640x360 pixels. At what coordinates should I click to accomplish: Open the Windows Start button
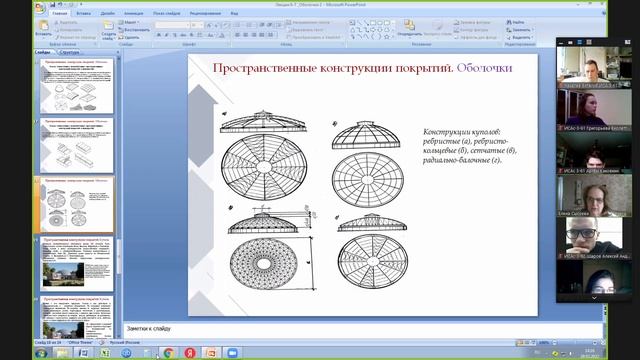pyautogui.click(x=41, y=353)
